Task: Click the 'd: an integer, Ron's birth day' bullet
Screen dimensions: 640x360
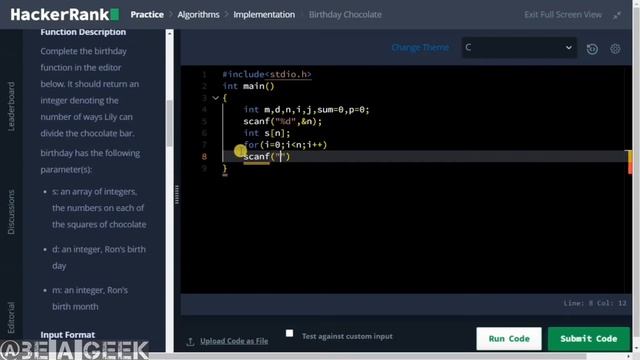Action: pyautogui.click(x=98, y=258)
